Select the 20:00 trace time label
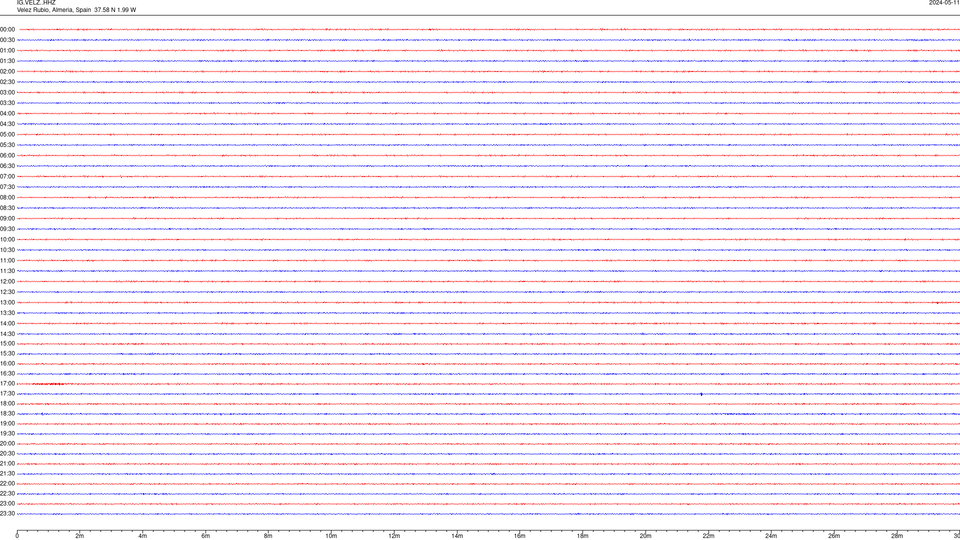 pos(7,444)
